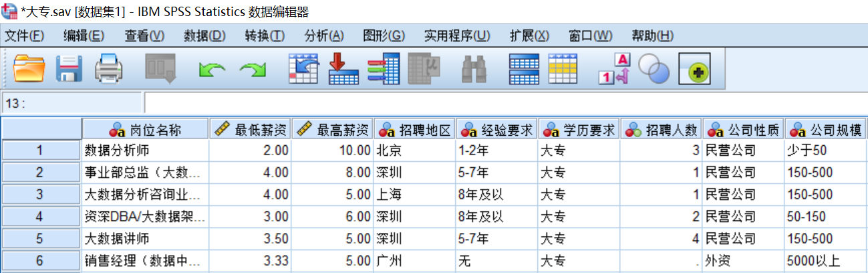The width and height of the screenshot is (868, 273).
Task: Select the 学历要求 column header
Action: click(x=579, y=129)
